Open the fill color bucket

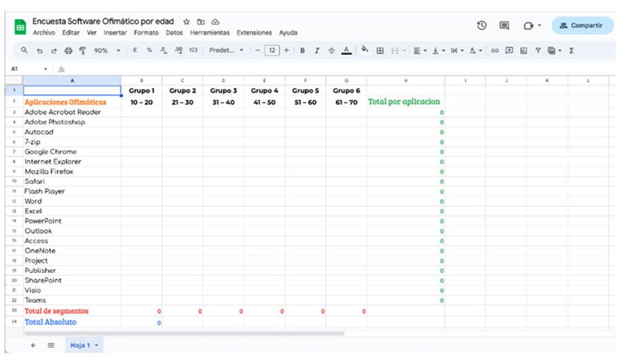(365, 50)
